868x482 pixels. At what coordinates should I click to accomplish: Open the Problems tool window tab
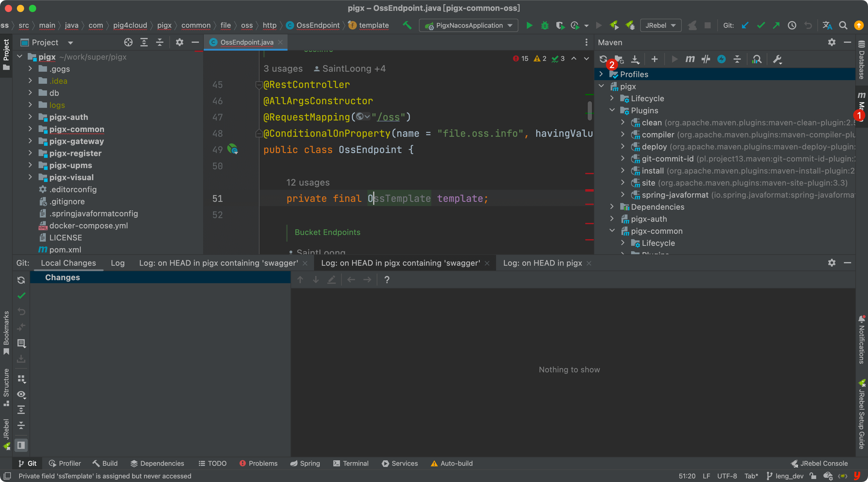pos(259,463)
